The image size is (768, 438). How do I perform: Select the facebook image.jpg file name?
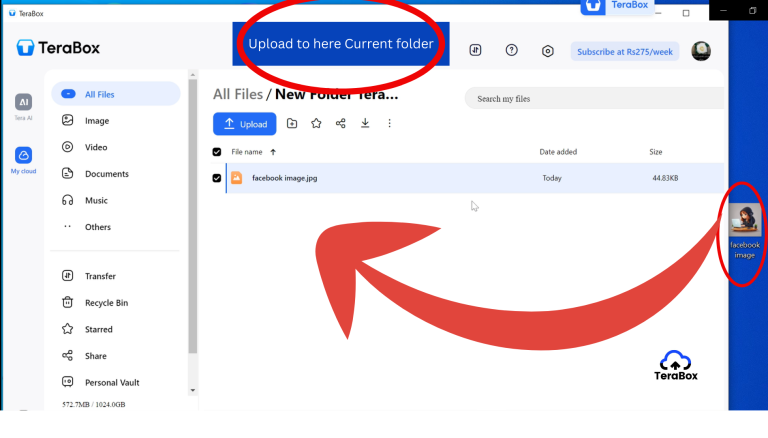(x=285, y=178)
